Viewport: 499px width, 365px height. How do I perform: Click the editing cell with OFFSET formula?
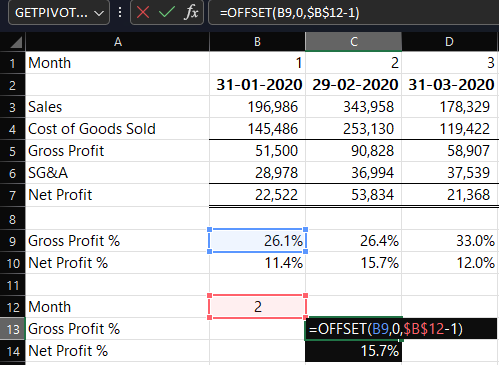(401, 329)
